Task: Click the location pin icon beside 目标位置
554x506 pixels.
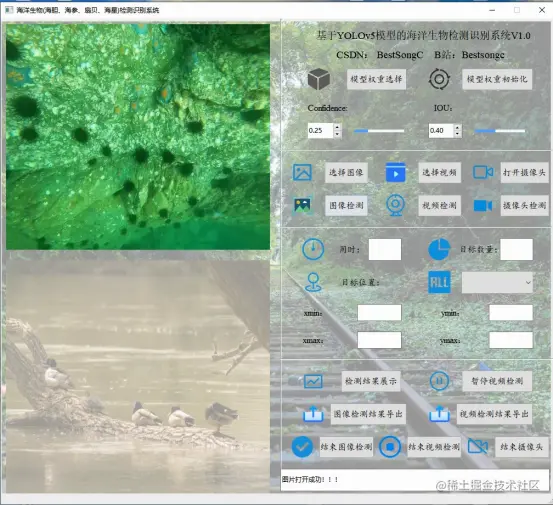Action: 313,282
